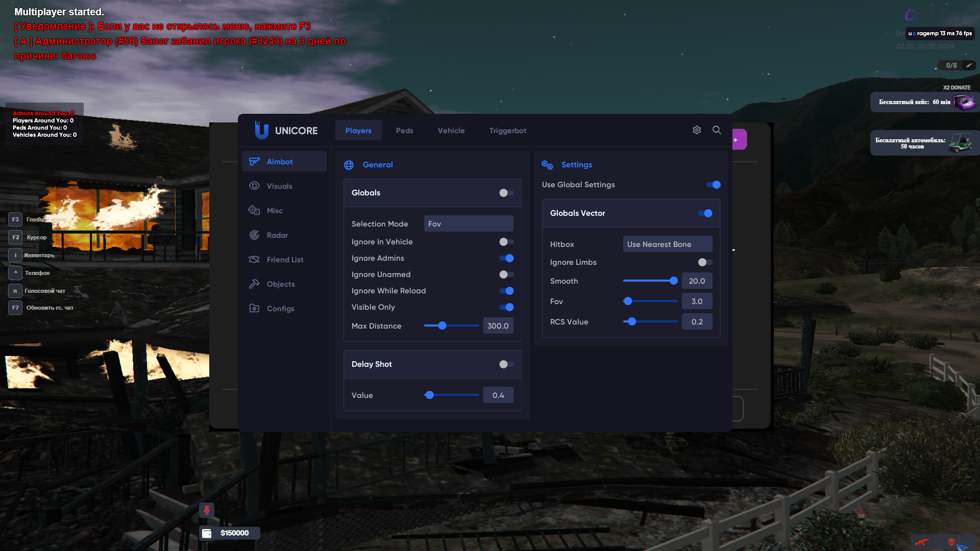Adjust the Smooth slider
Screen dimensions: 980x551
click(x=650, y=281)
